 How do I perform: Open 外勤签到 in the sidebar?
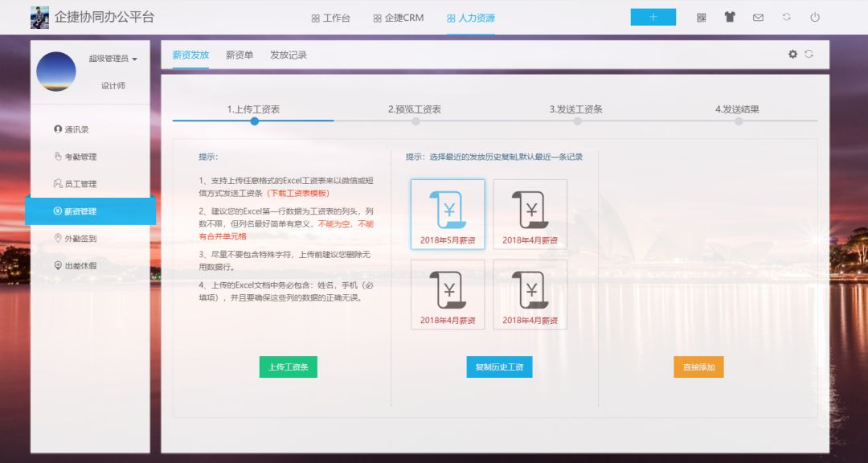tap(76, 238)
